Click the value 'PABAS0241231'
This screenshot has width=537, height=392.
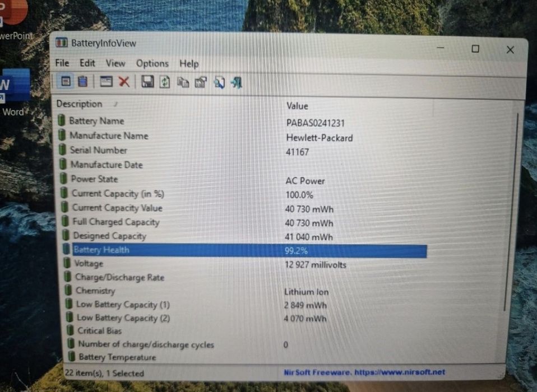point(316,123)
